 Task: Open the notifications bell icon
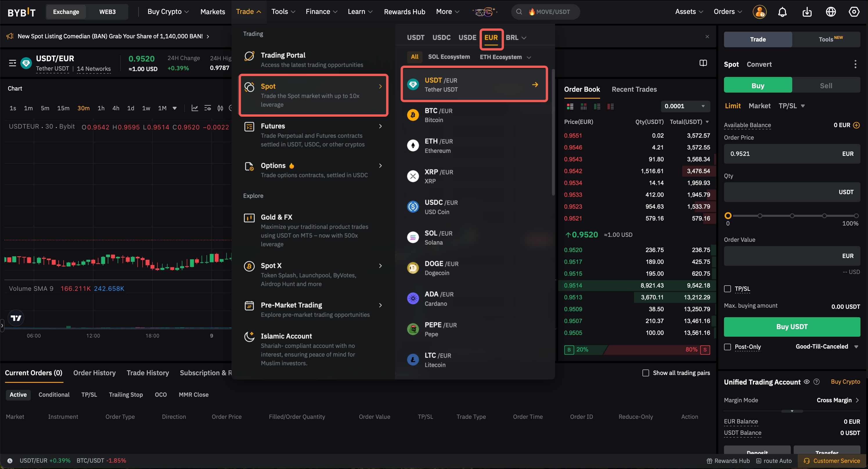pos(782,12)
